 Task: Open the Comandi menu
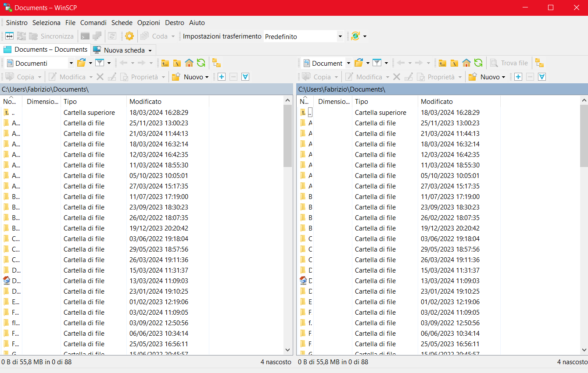(93, 23)
